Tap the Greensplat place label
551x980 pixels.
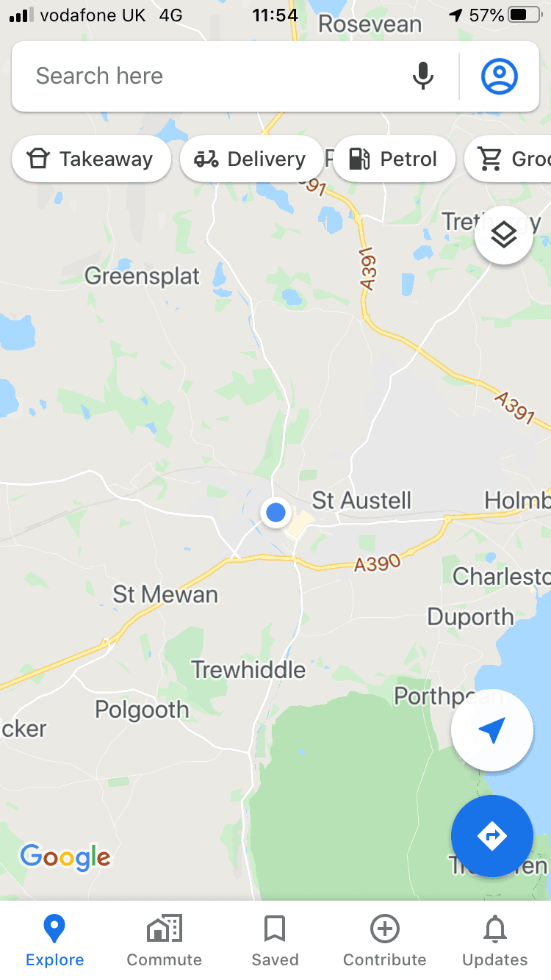tap(142, 276)
